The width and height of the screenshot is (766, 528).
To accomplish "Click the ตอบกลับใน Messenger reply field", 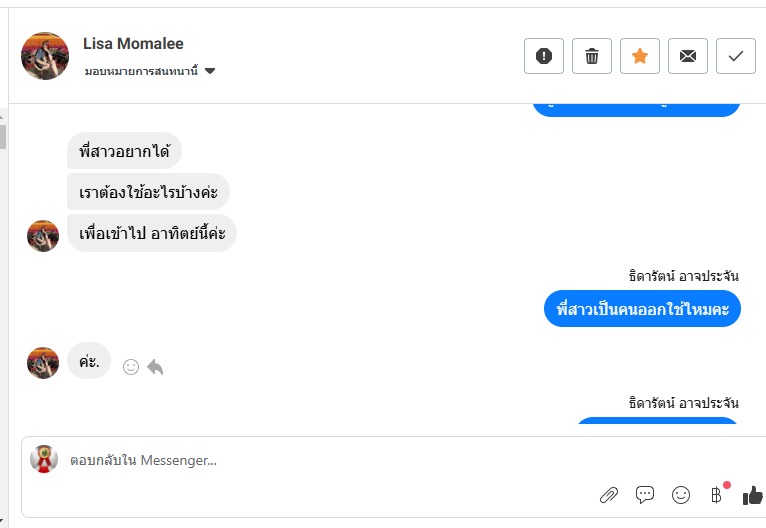I will [x=300, y=460].
